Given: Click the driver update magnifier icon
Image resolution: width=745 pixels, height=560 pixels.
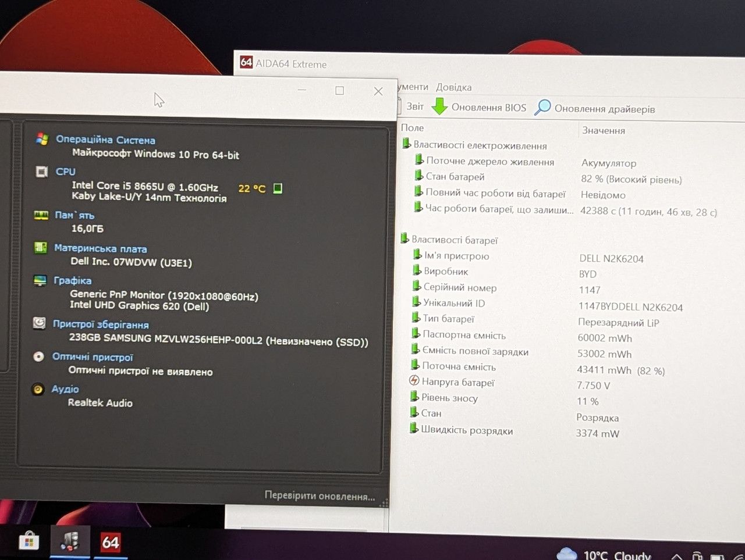Looking at the screenshot, I should coord(542,108).
